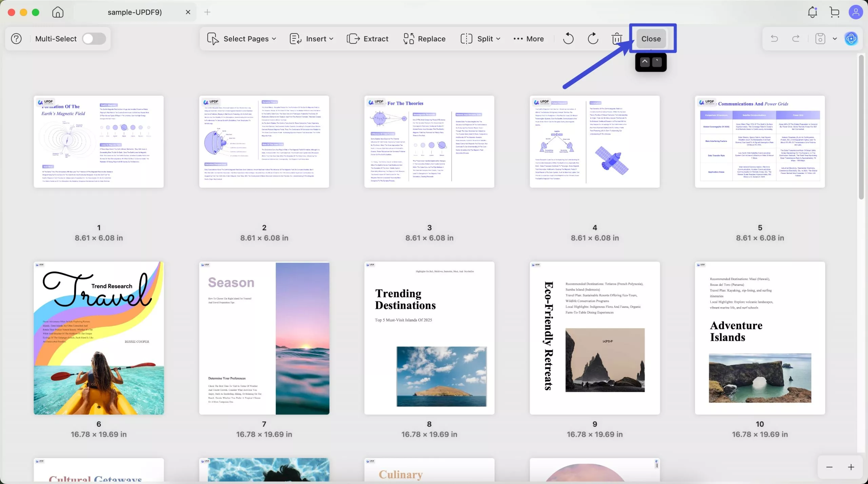868x484 pixels.
Task: Expand the Select Pages dropdown
Action: tap(242, 39)
